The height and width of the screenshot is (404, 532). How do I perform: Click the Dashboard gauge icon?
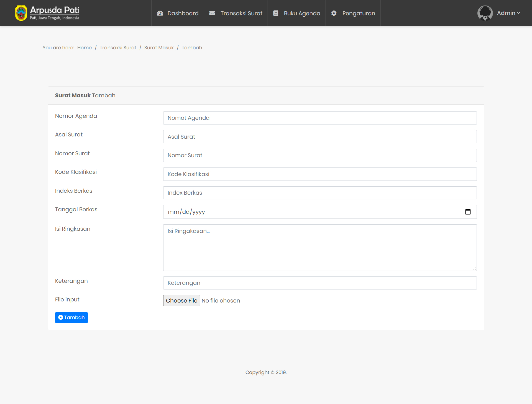160,13
